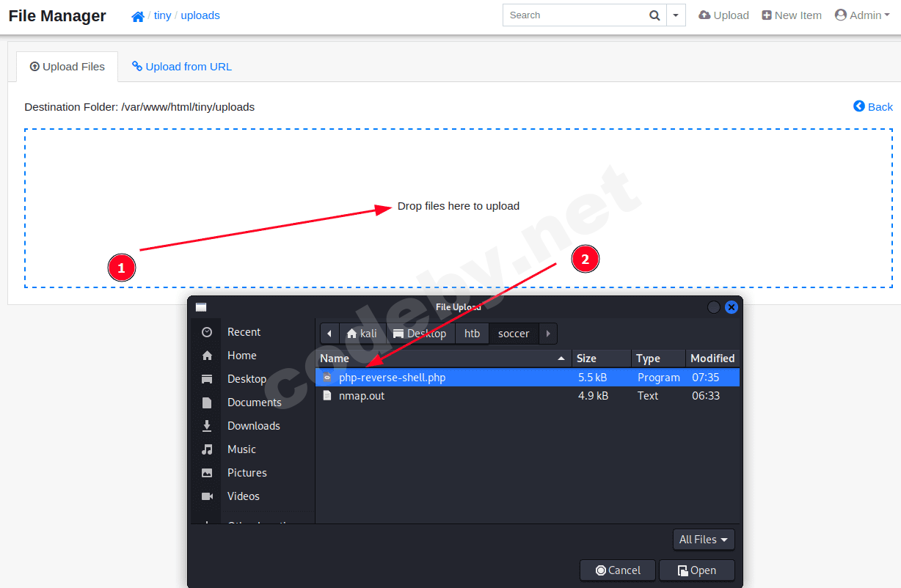Click the Downloads arrow icon in sidebar

coord(207,426)
